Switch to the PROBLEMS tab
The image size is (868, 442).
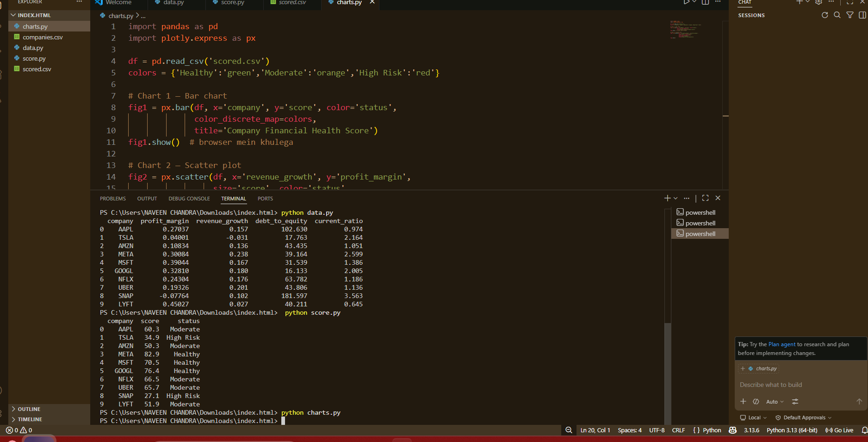tap(113, 199)
